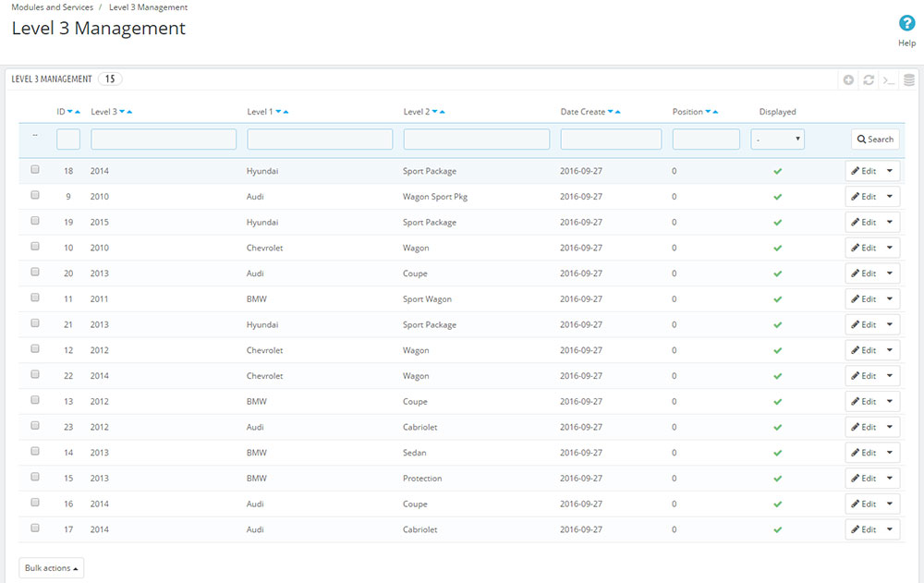Edit the ID 16 Audi Coupe record
The height and width of the screenshot is (583, 924).
click(863, 504)
